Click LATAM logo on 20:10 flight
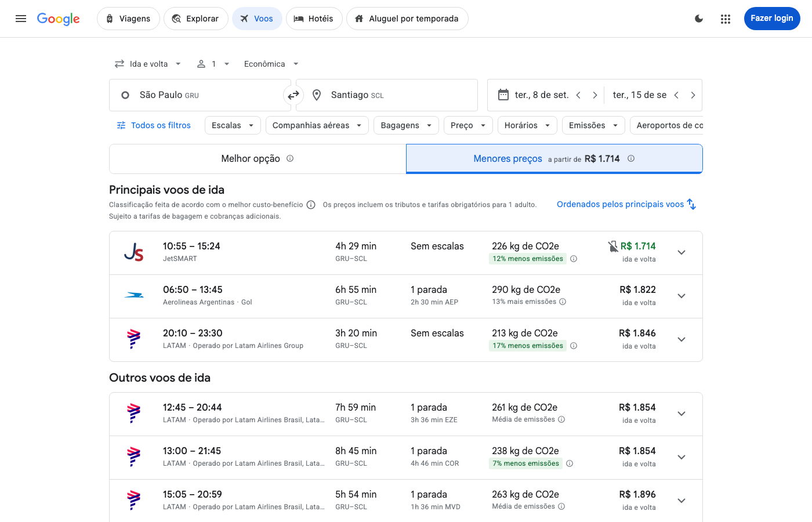The height and width of the screenshot is (522, 812). 134,339
